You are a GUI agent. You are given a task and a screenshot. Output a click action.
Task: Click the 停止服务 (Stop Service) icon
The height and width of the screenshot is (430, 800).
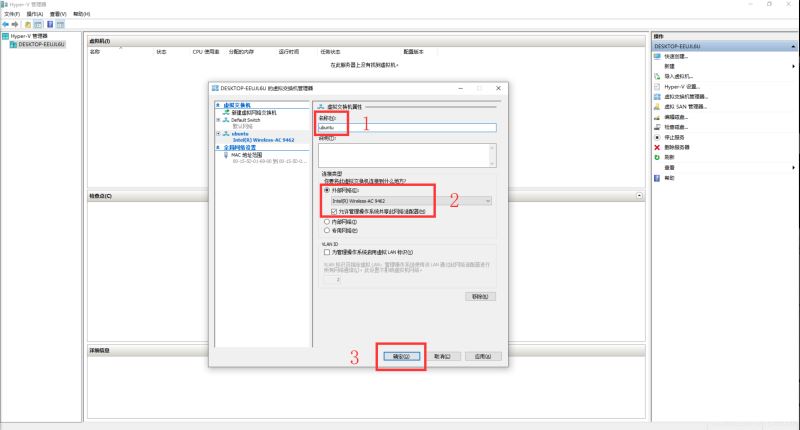pyautogui.click(x=657, y=137)
